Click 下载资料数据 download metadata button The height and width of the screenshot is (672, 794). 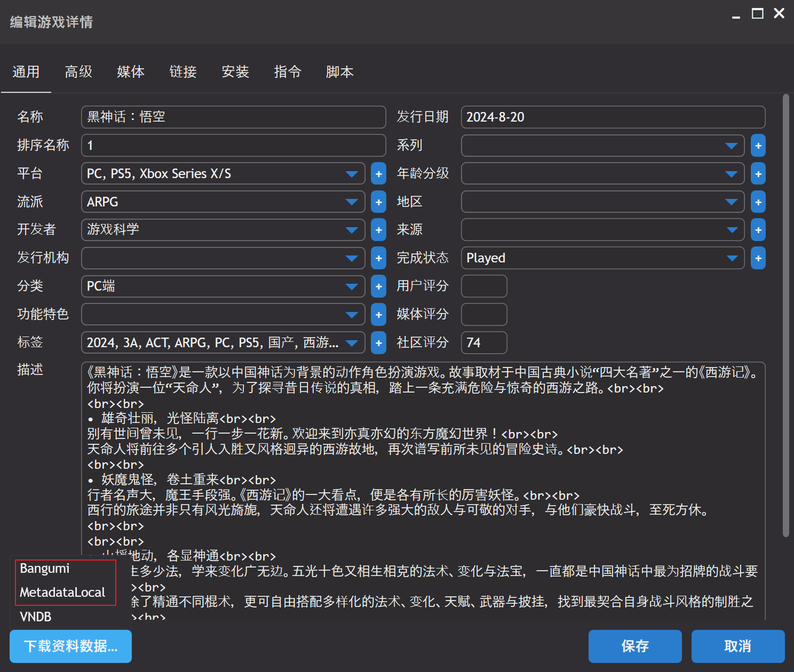pos(70,646)
